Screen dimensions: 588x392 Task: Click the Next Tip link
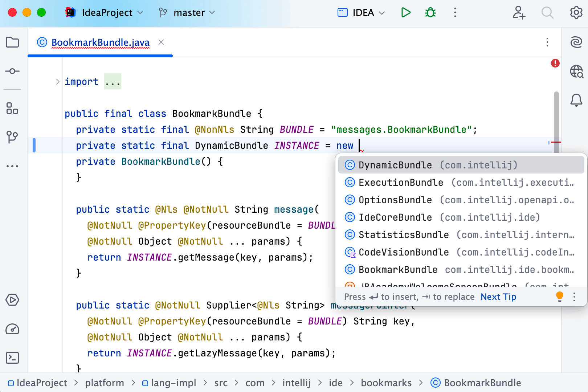click(x=498, y=297)
